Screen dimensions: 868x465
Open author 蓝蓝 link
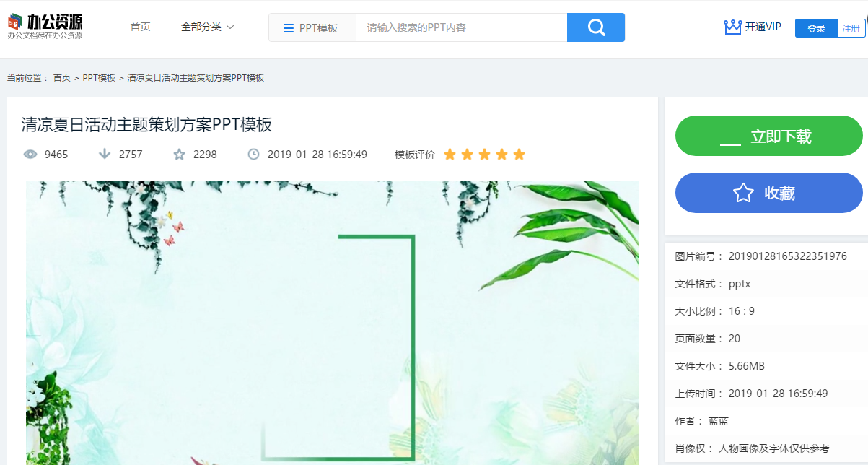pos(719,421)
